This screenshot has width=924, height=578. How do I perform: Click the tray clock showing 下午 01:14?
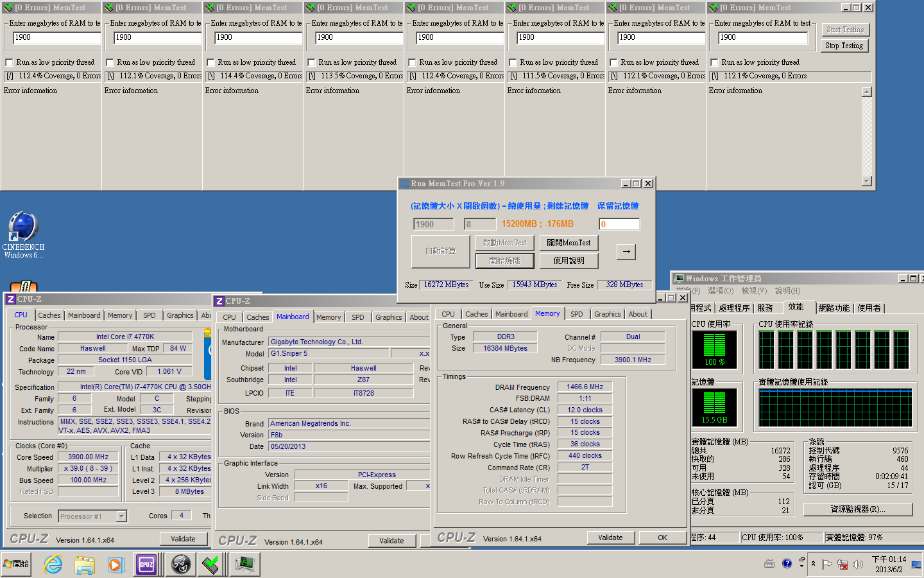889,564
